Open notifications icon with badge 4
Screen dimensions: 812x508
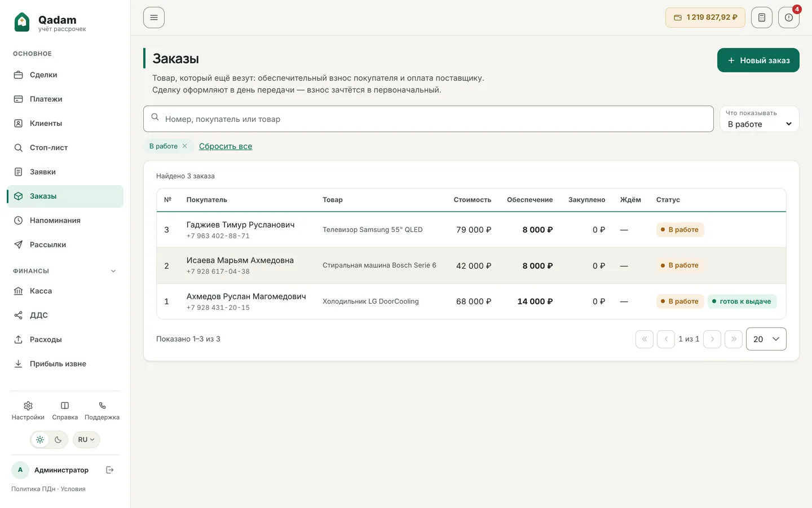(789, 17)
